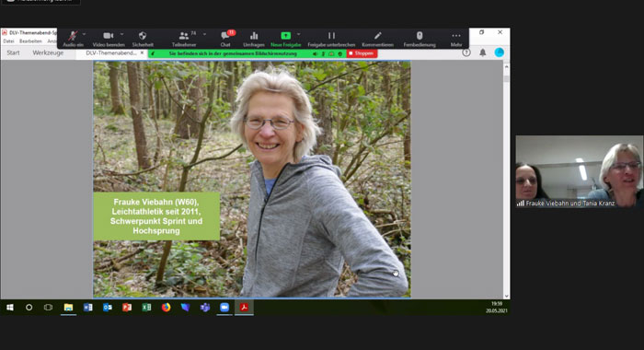Stop camera with Video beenden
The height and width of the screenshot is (350, 644).
point(109,39)
